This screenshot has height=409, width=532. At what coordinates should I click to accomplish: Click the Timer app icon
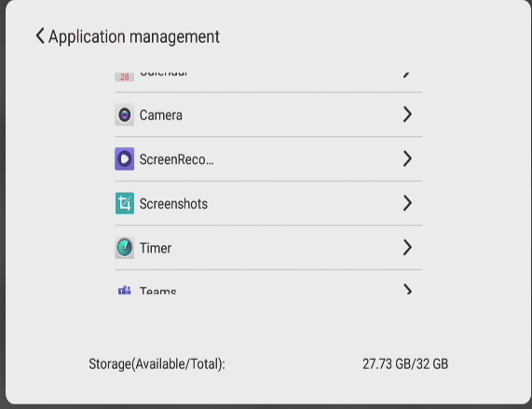click(x=125, y=248)
